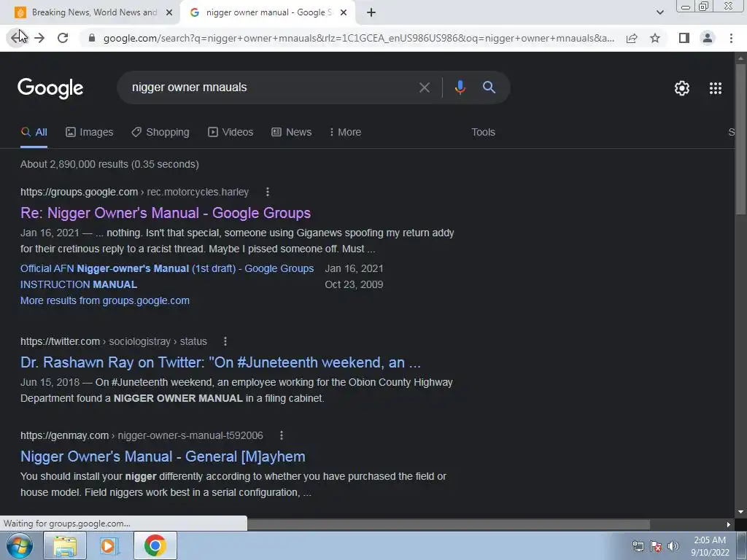The image size is (747, 560).
Task: Expand the tab search chevron
Action: pyautogui.click(x=659, y=12)
